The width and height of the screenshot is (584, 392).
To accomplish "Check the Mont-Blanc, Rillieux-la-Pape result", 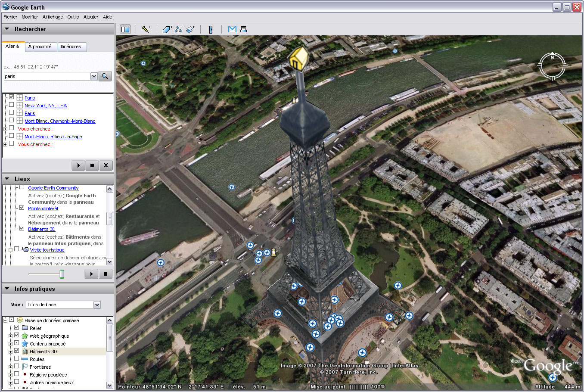I will (x=12, y=136).
